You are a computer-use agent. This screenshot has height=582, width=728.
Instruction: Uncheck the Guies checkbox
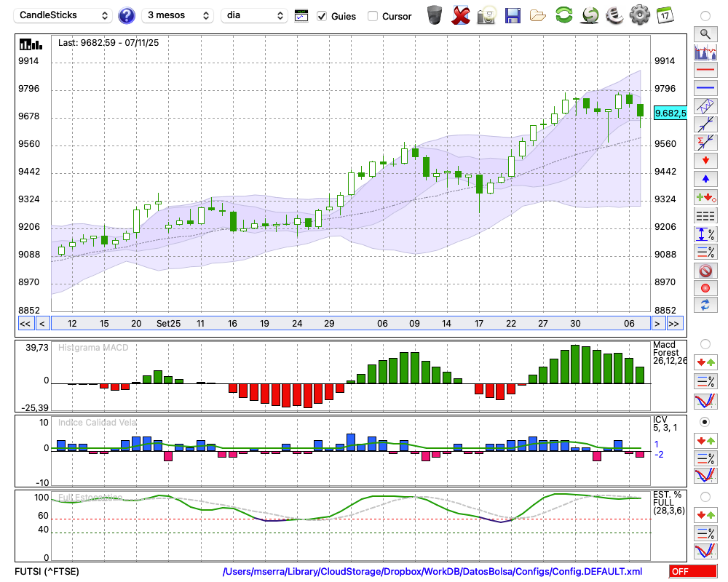pyautogui.click(x=322, y=16)
